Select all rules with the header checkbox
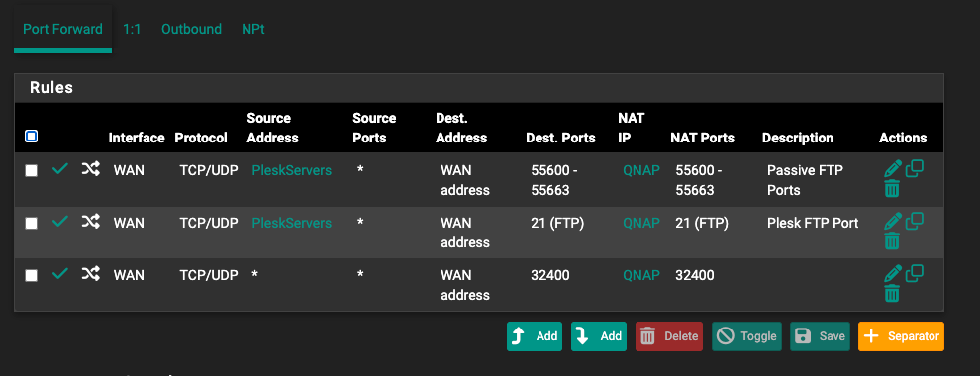980x376 pixels. coord(32,136)
